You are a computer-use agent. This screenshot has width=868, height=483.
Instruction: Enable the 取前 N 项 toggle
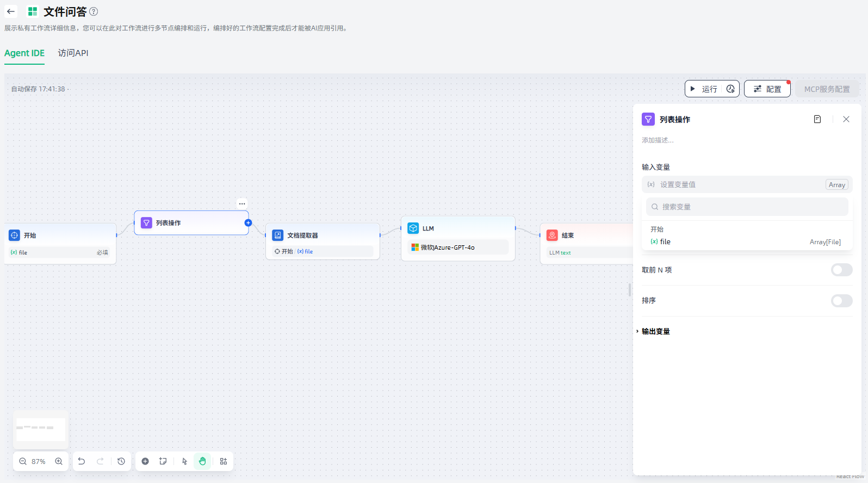point(841,270)
